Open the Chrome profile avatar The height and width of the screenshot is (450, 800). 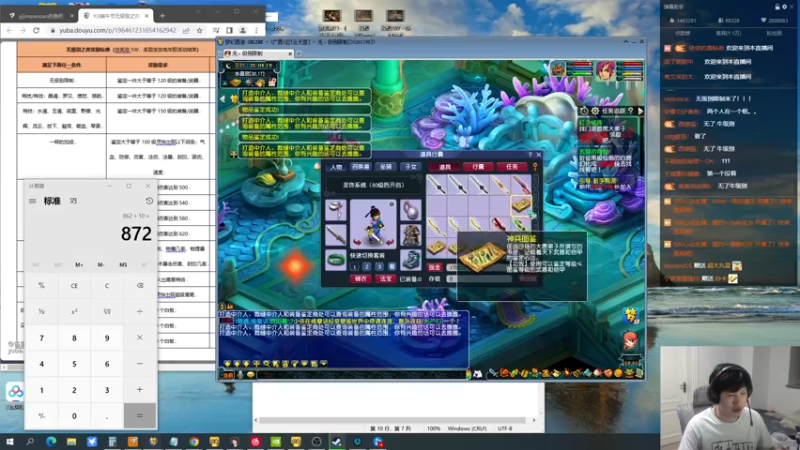(x=243, y=31)
